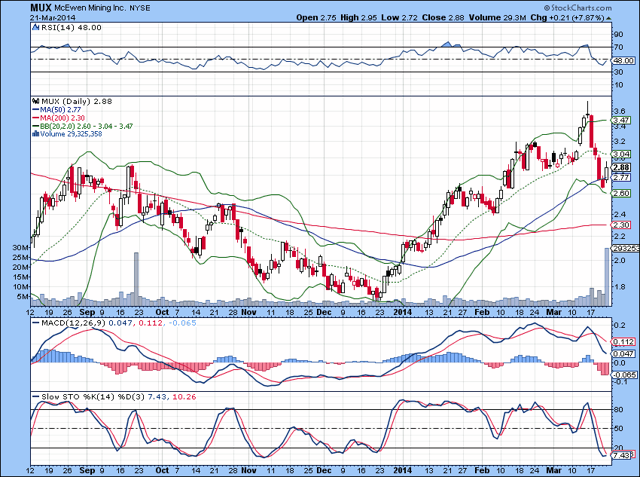Click the 7.43 stochastic value tag
This screenshot has width=640, height=477.
pos(622,455)
